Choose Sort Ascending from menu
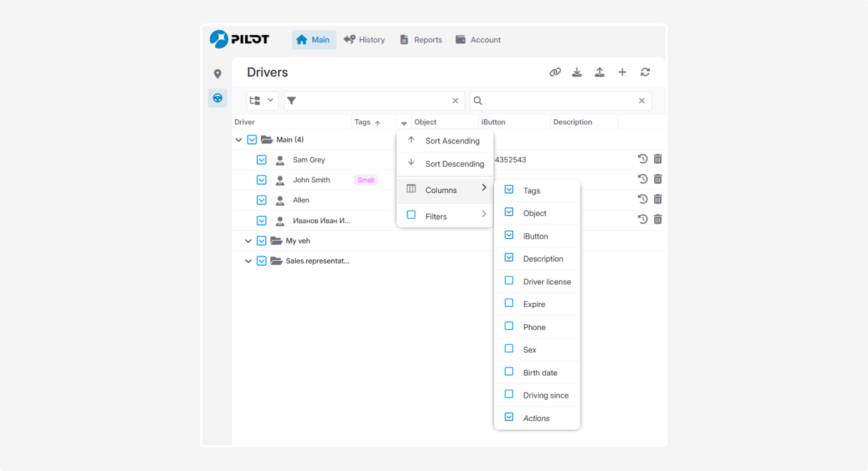This screenshot has height=471, width=868. [x=452, y=141]
